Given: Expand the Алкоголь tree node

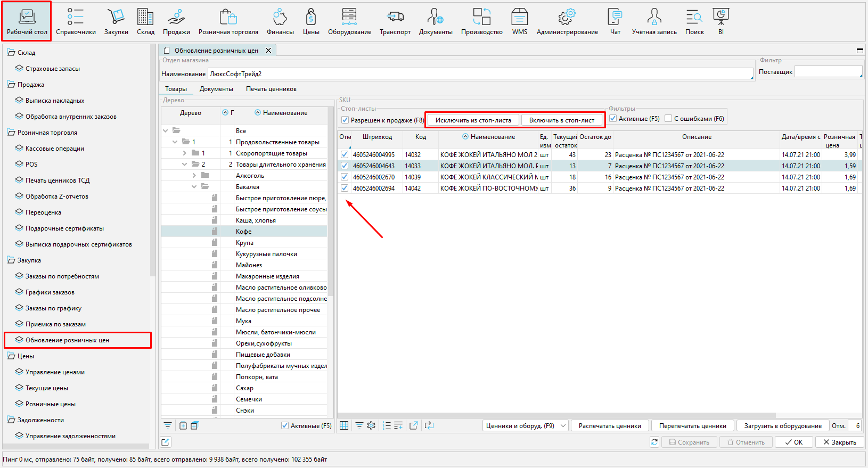Looking at the screenshot, I should 194,176.
